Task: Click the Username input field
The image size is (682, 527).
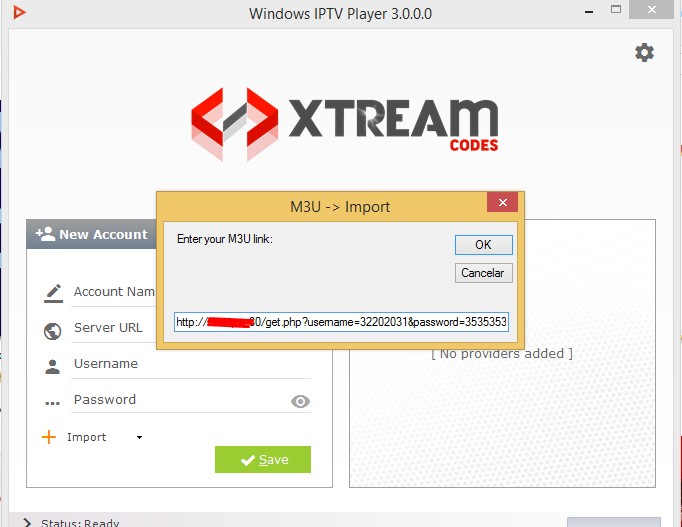Action: coord(191,364)
